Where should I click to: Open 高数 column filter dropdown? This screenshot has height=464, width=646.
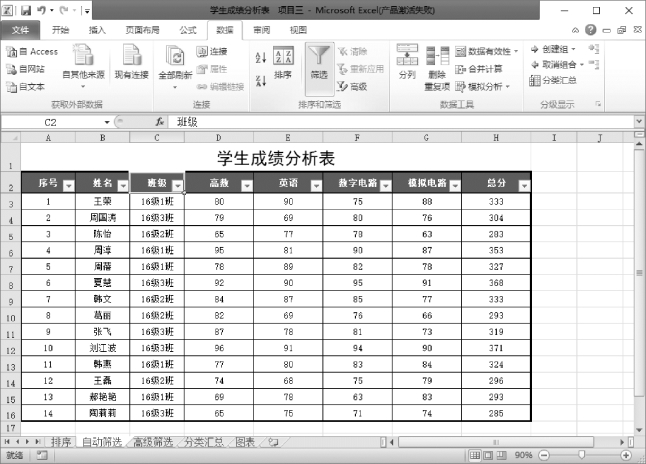click(x=246, y=186)
